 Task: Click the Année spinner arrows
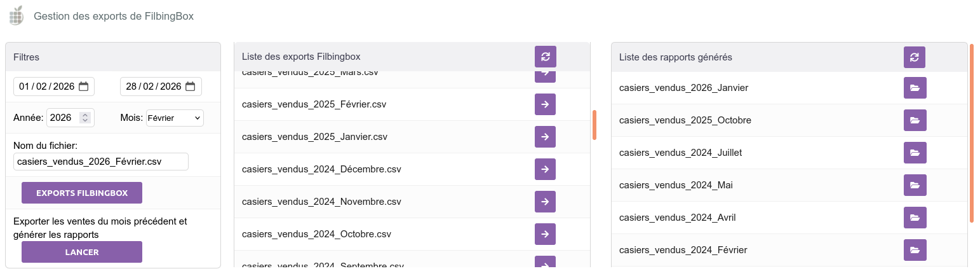click(86, 118)
